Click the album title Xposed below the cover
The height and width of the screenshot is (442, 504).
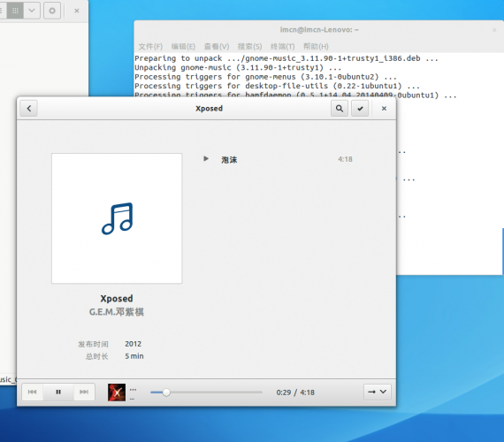[x=117, y=299]
